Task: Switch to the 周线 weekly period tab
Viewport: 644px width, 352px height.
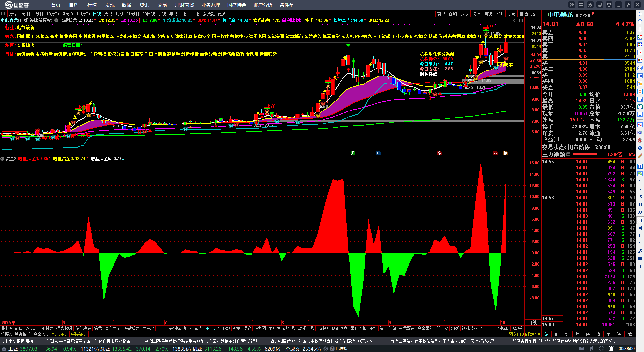Action: 108,14
